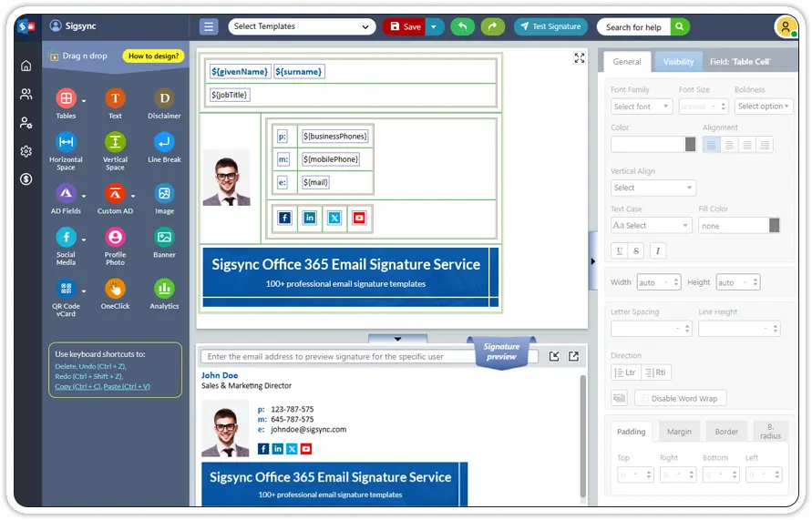The height and width of the screenshot is (520, 812).
Task: Select the Tables tool icon
Action: point(66,98)
